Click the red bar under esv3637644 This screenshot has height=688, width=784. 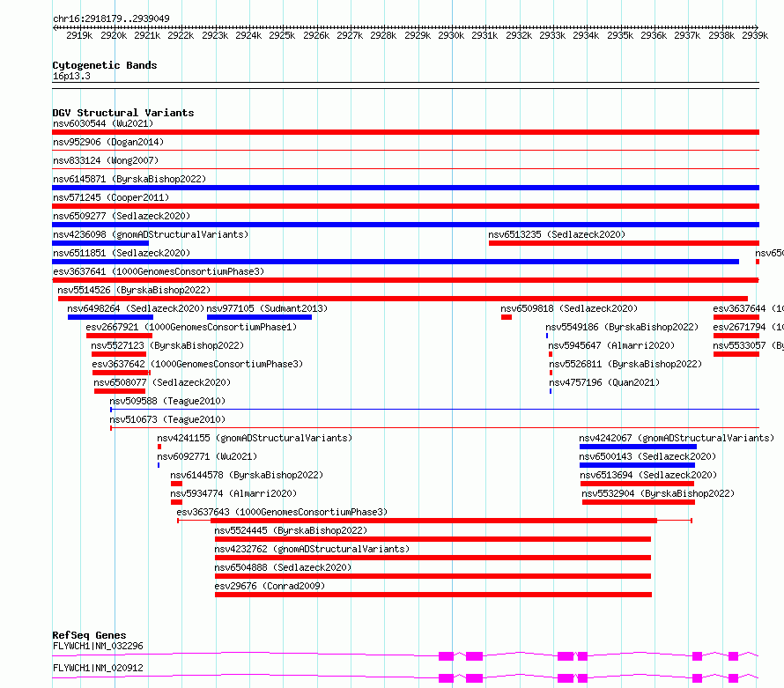[736, 317]
